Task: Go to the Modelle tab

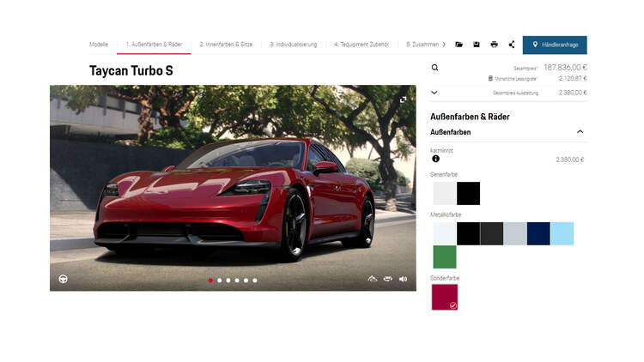Action: coord(99,45)
